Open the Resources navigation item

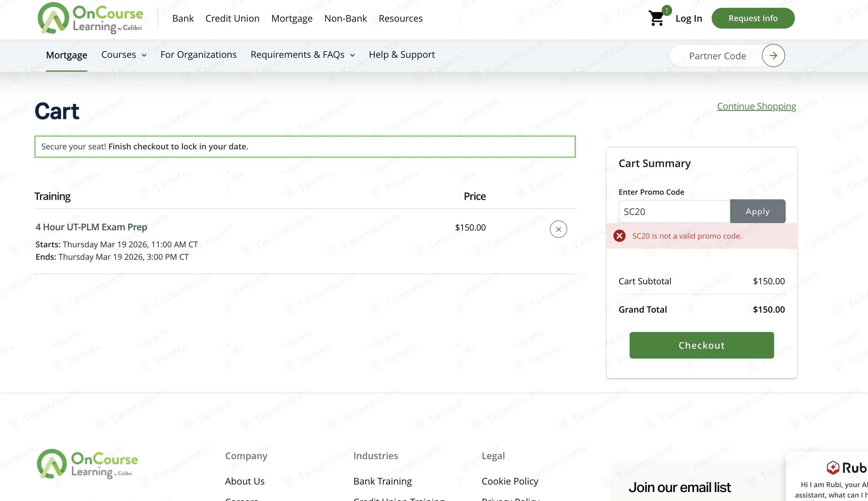click(x=400, y=18)
